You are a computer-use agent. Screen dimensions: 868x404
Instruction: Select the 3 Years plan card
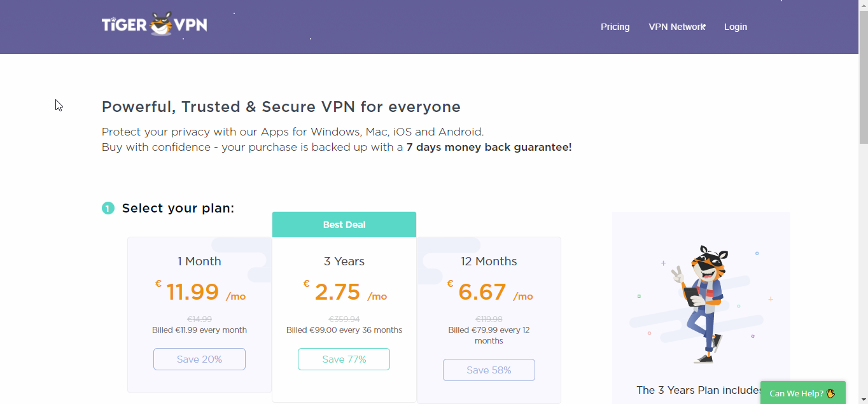[344, 307]
